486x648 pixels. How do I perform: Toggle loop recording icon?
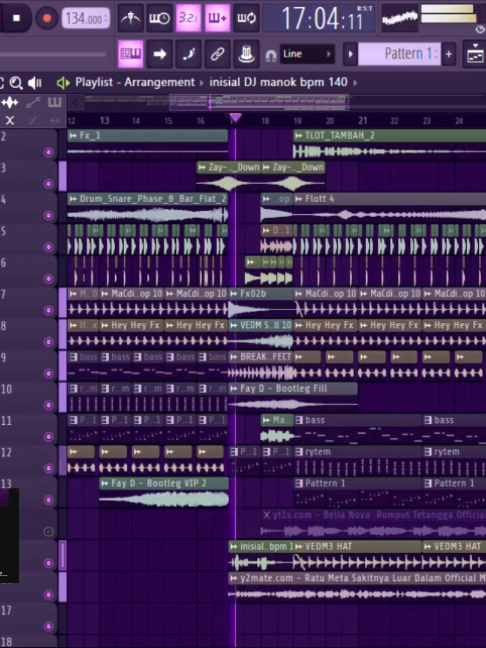coord(246,18)
